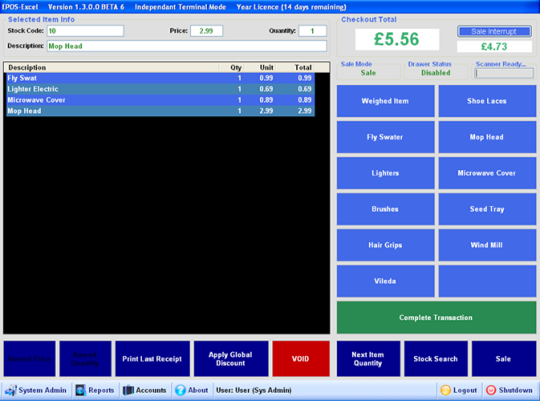
Task: Click the Amend Price button
Action: [29, 359]
